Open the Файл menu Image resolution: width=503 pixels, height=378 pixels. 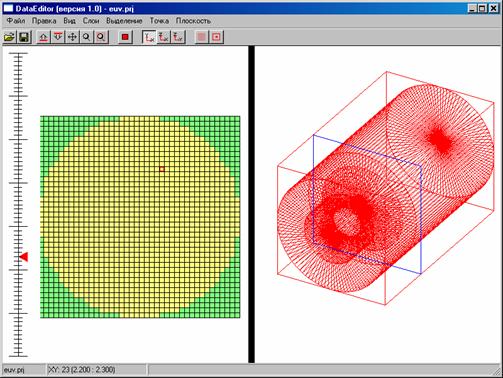click(x=16, y=21)
